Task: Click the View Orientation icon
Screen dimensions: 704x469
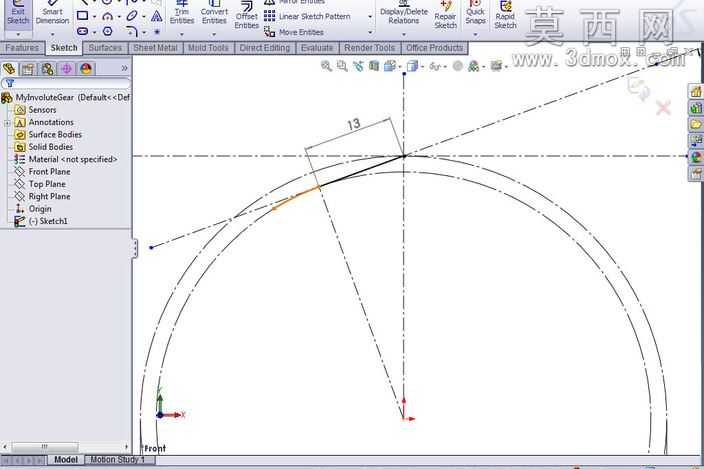Action: click(x=389, y=66)
